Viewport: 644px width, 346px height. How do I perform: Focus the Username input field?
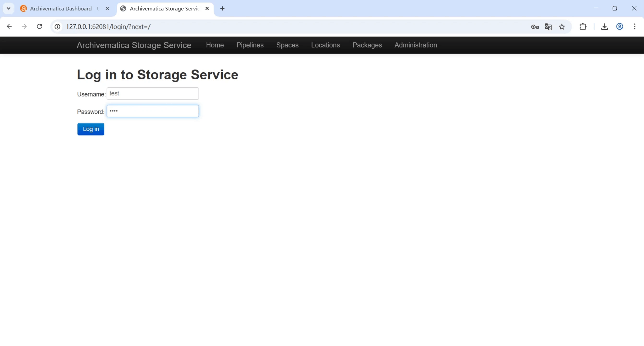click(x=153, y=93)
